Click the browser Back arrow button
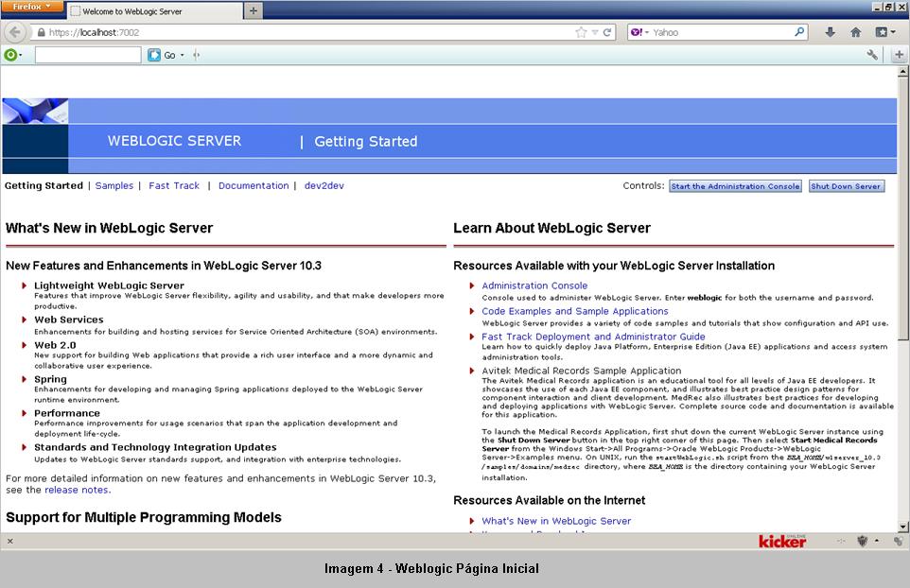This screenshot has width=910, height=588. click(15, 32)
